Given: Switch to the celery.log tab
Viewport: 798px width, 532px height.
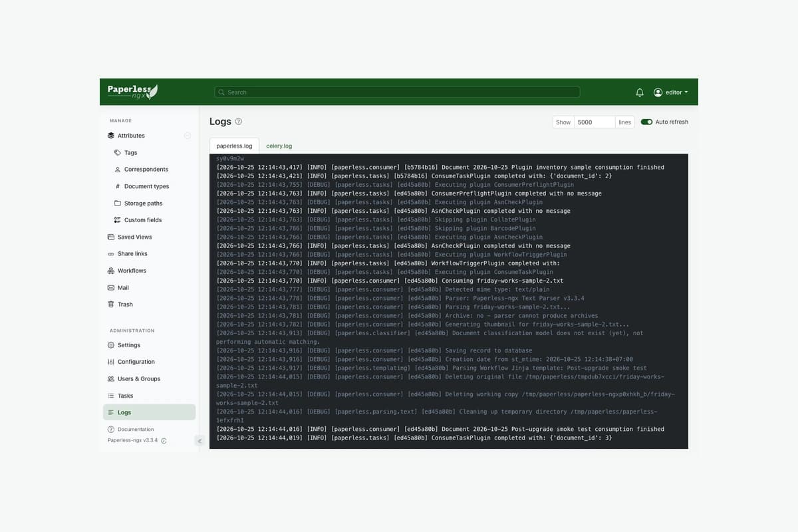Looking at the screenshot, I should pyautogui.click(x=279, y=146).
